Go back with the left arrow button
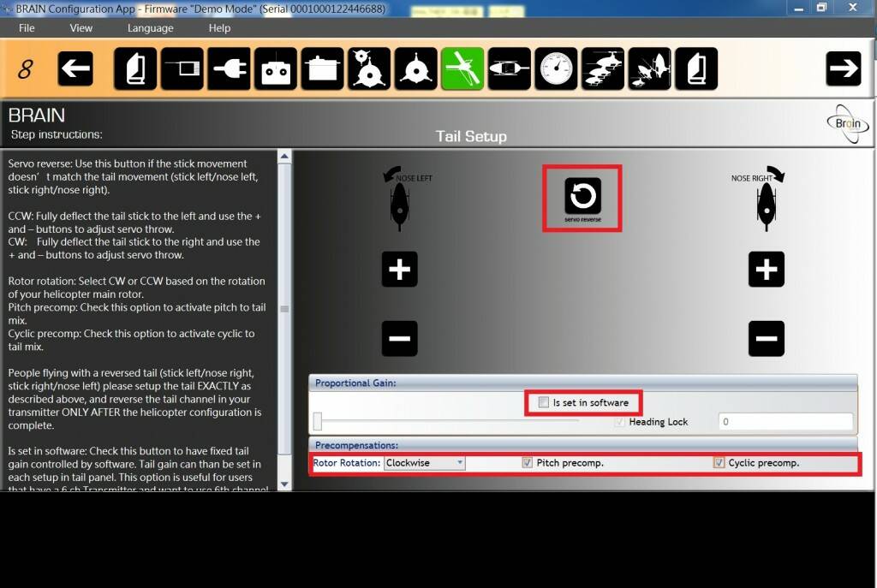 coord(75,68)
